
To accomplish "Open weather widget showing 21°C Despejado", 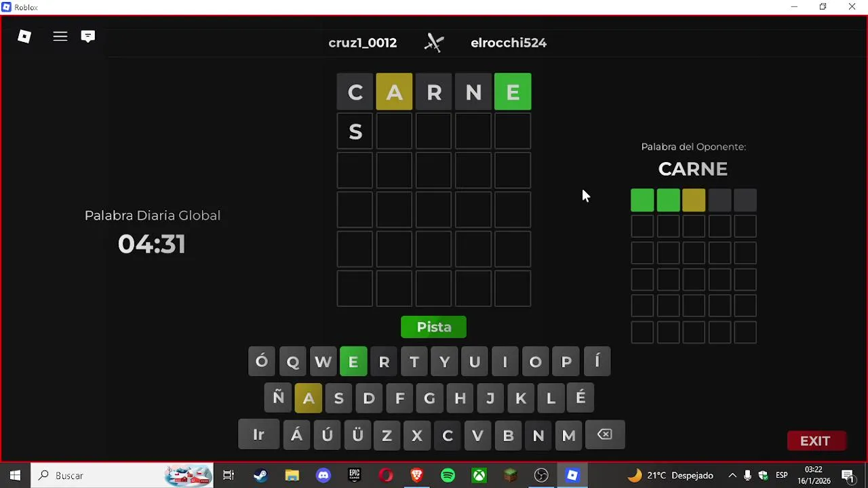I will coord(670,476).
